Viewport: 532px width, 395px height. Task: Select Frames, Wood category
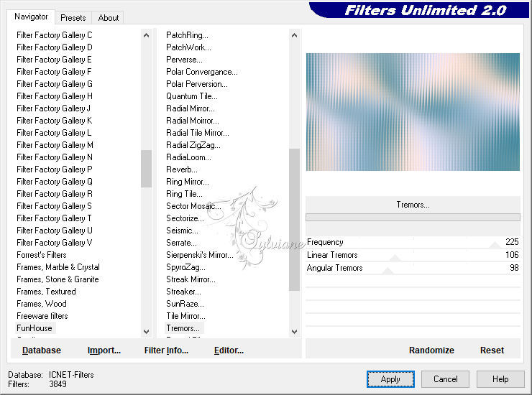42,304
